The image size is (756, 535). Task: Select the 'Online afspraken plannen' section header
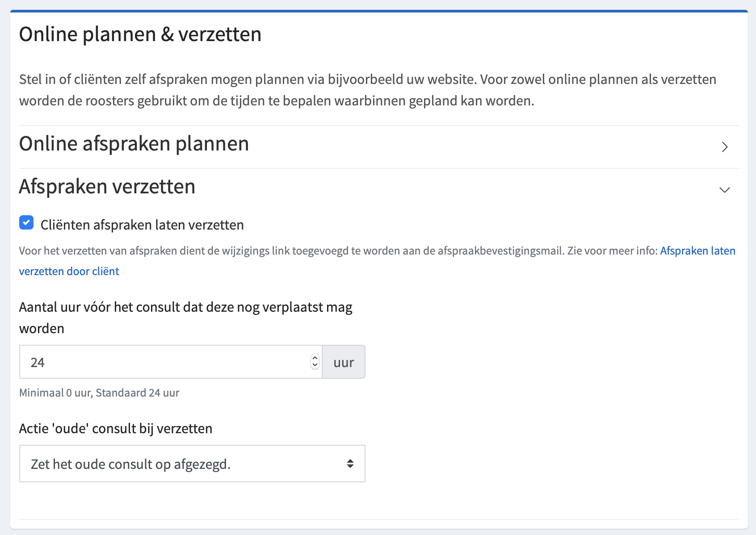(x=134, y=144)
